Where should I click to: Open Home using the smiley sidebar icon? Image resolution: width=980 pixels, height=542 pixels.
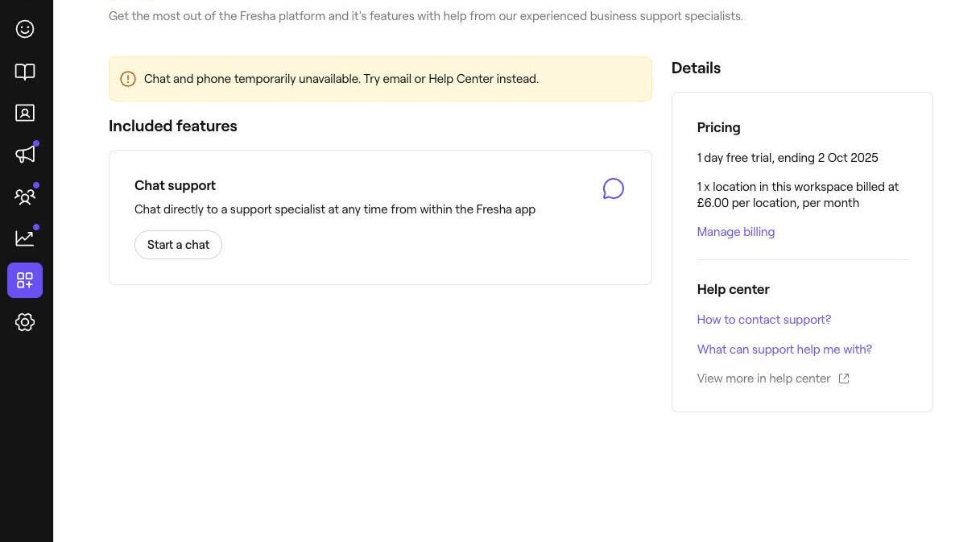click(x=25, y=29)
